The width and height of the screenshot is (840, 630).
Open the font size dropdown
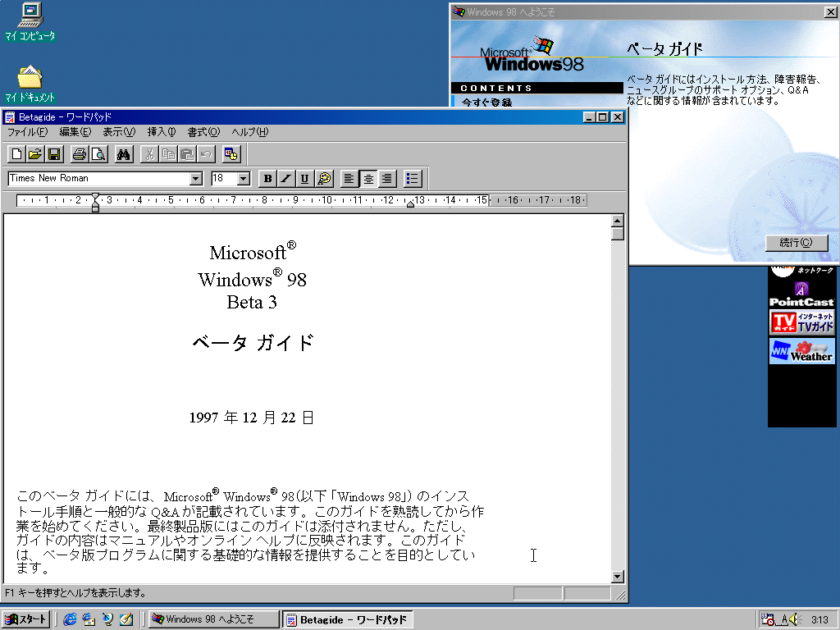coord(244,178)
